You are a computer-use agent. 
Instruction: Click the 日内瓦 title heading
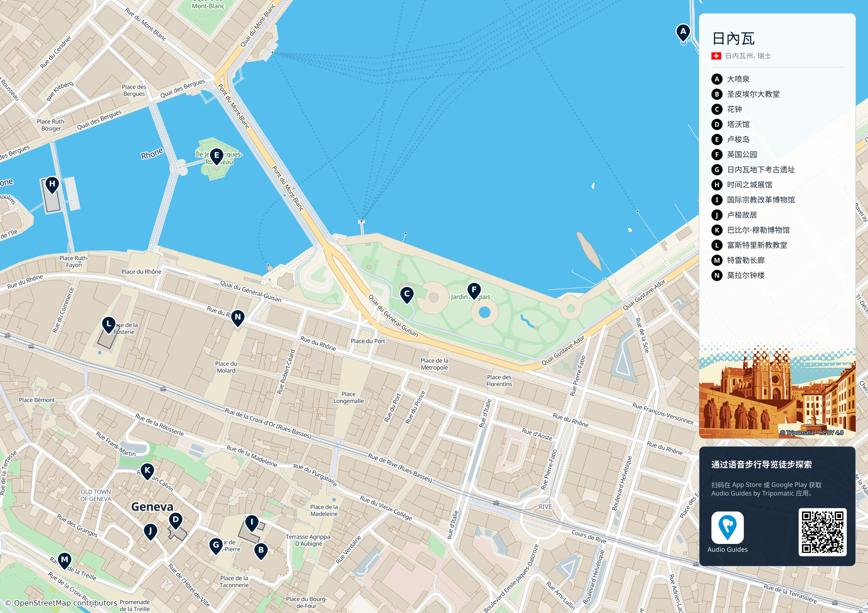733,39
